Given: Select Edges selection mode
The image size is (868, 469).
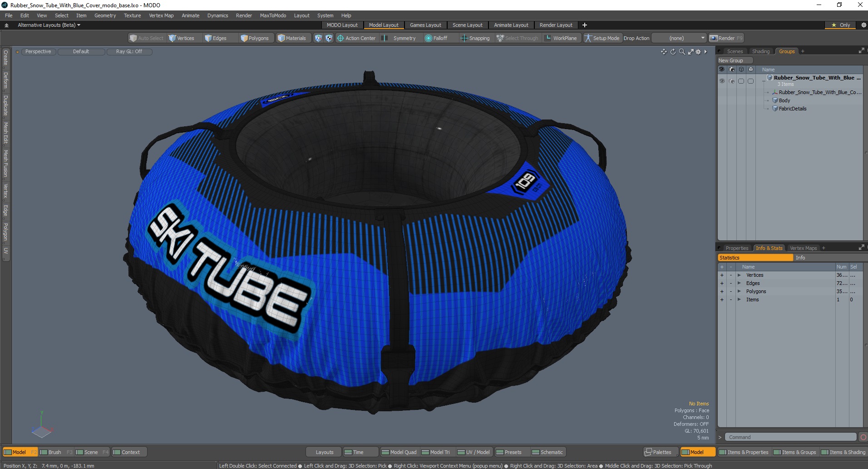Looking at the screenshot, I should coord(216,38).
